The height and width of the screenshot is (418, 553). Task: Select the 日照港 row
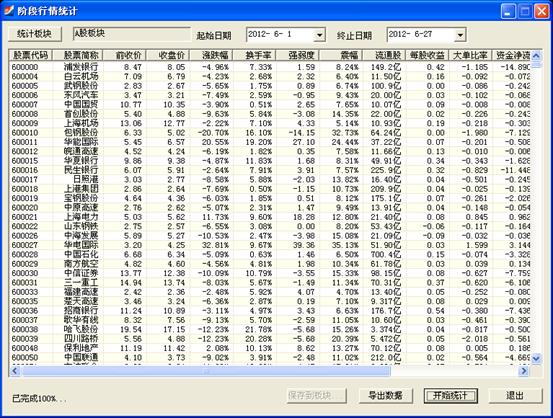[x=270, y=180]
